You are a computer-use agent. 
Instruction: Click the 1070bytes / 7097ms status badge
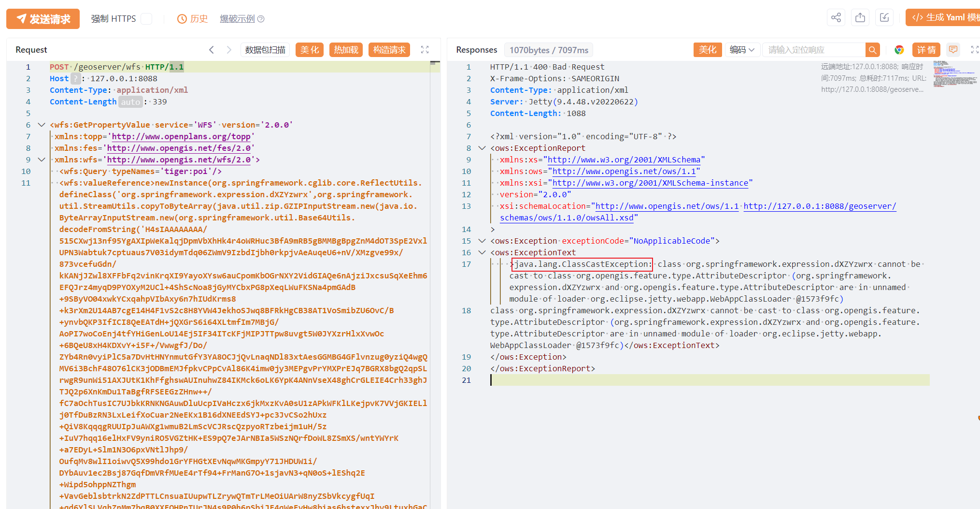tap(549, 50)
